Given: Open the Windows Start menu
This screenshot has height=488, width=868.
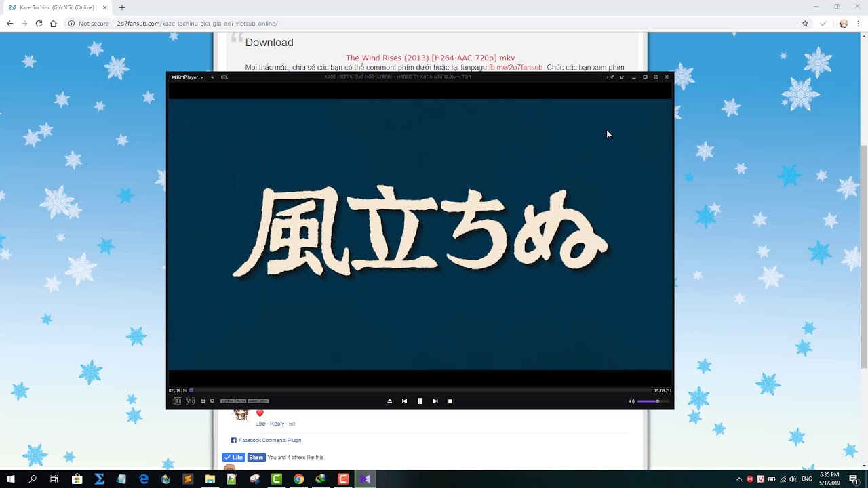Looking at the screenshot, I should point(11,479).
